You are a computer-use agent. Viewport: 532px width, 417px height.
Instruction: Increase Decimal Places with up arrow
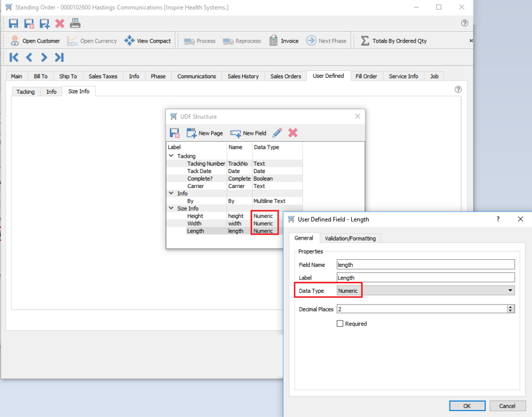tap(511, 307)
